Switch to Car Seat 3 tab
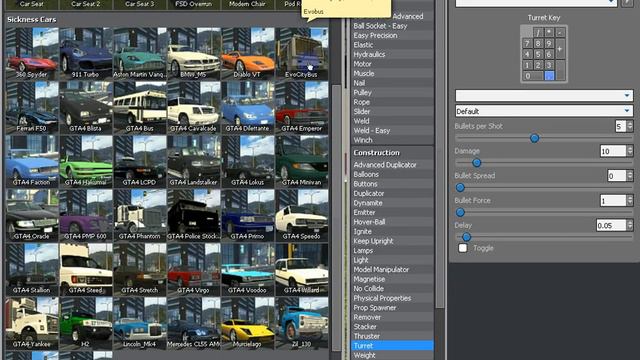Image resolution: width=640 pixels, height=360 pixels. tap(140, 4)
